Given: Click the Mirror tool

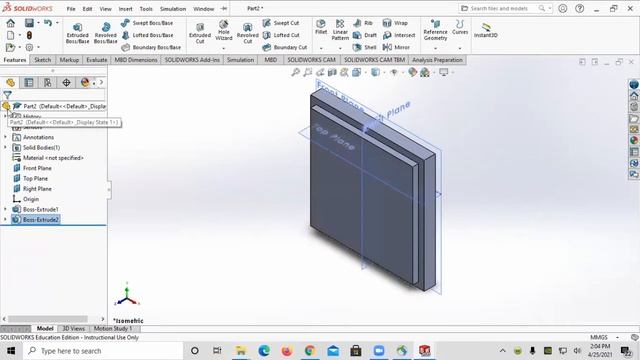Looking at the screenshot, I should 396,47.
